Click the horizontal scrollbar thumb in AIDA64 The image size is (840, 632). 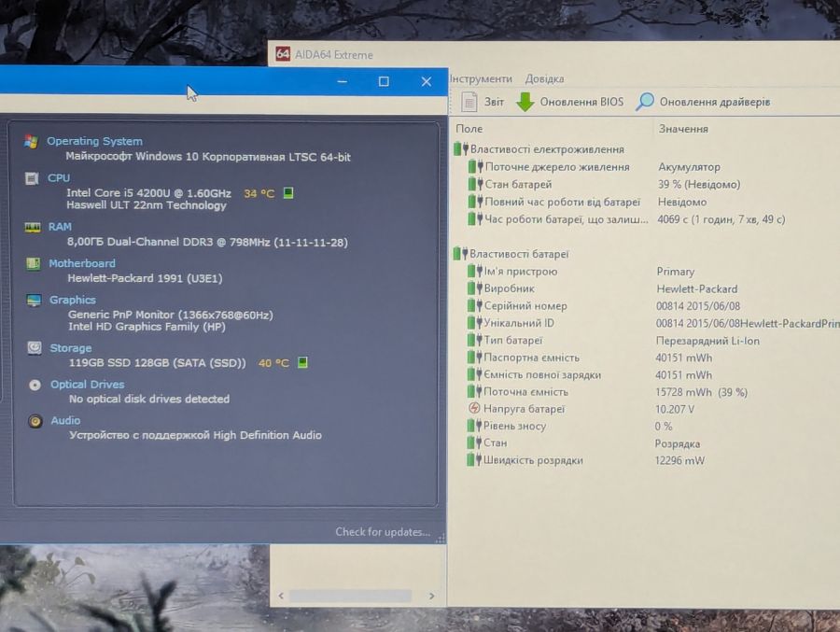(350, 596)
